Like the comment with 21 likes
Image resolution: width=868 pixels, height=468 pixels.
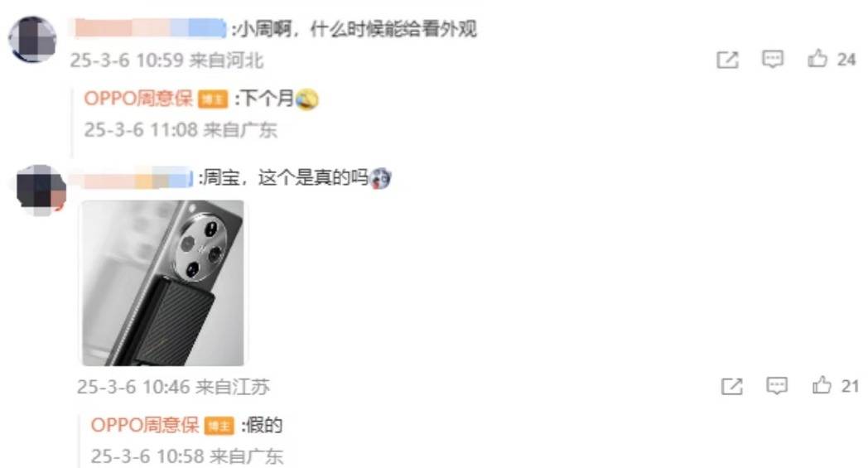pos(822,385)
